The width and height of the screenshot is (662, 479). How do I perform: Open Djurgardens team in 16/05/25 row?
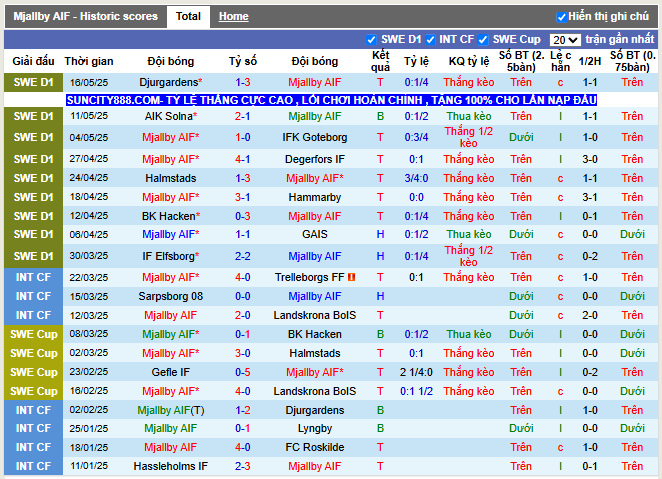[x=171, y=82]
